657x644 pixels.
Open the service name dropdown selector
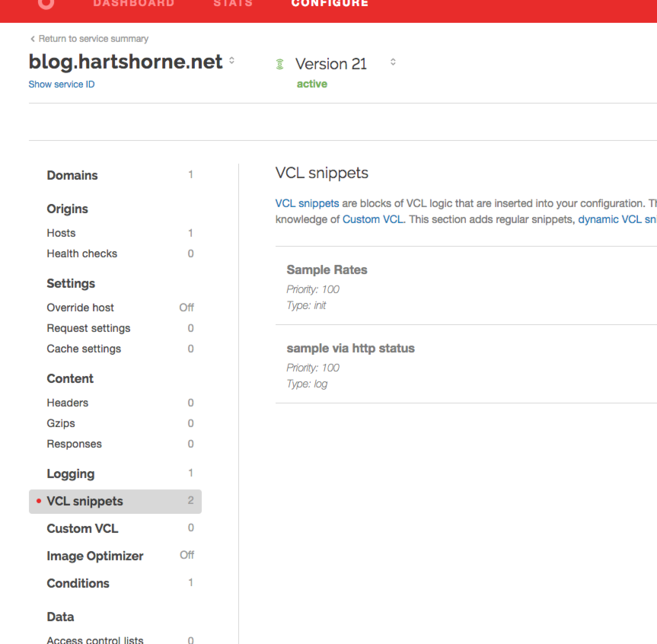(x=231, y=61)
